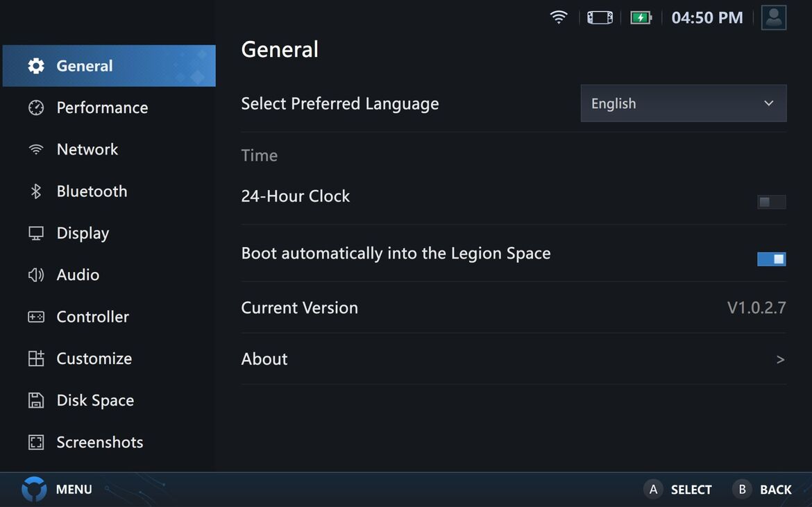Image resolution: width=812 pixels, height=507 pixels.
Task: Click the Wi-Fi status icon in top bar
Action: pyautogui.click(x=559, y=17)
